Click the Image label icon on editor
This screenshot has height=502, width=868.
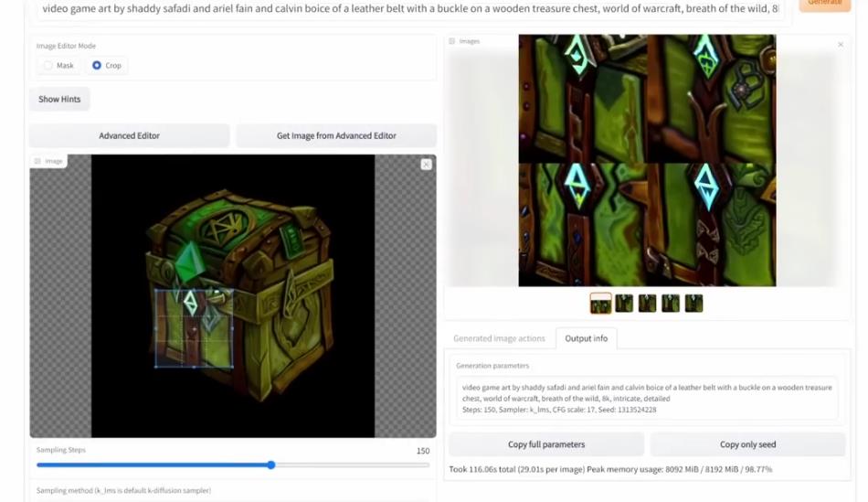pos(37,161)
